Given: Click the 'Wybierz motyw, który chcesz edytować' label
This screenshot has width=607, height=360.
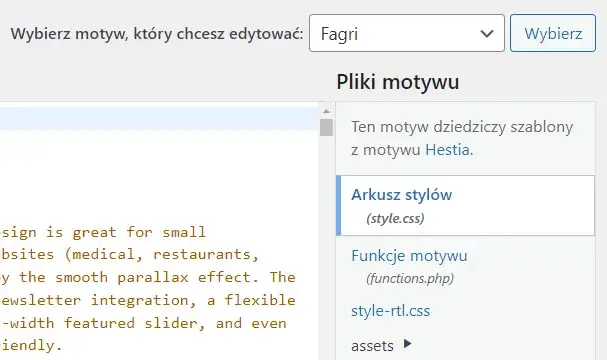Looking at the screenshot, I should coord(157,34).
